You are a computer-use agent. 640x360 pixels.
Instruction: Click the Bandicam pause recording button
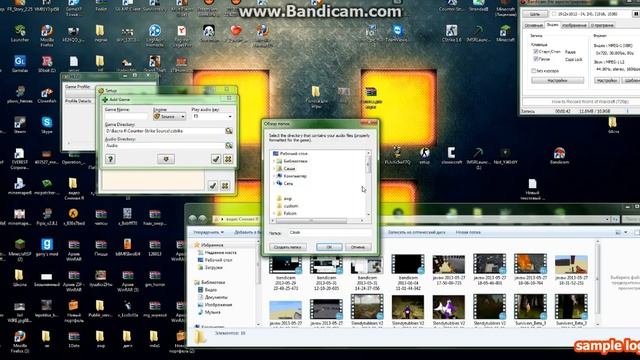point(636,14)
